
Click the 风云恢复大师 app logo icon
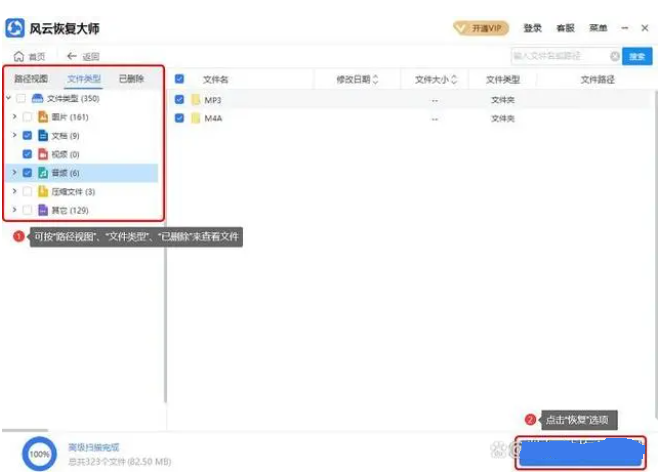tap(15, 28)
